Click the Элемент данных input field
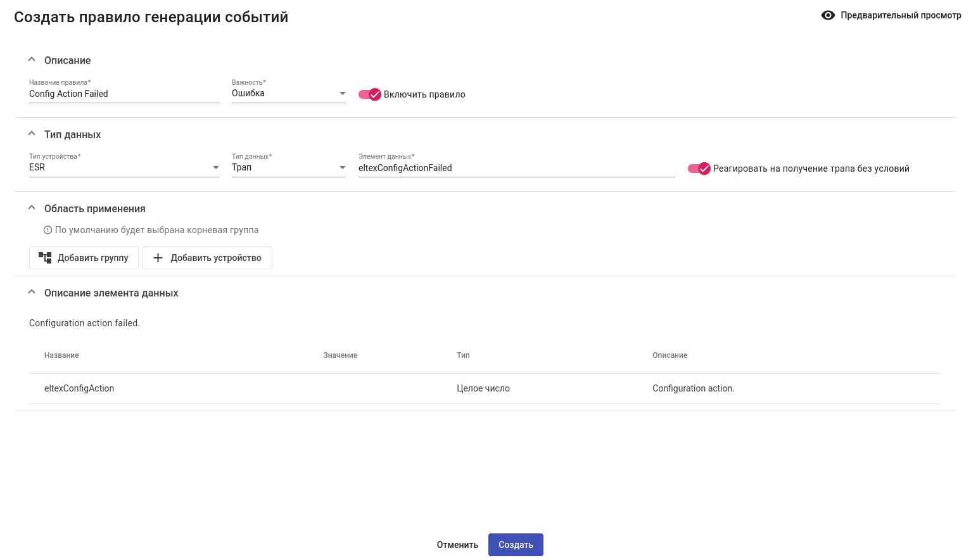The height and width of the screenshot is (560, 971). tap(516, 168)
